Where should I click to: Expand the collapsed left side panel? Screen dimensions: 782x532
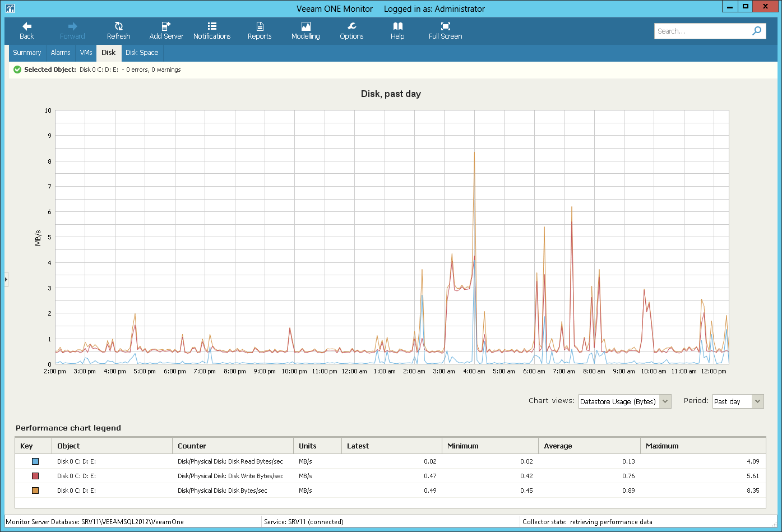pos(6,279)
